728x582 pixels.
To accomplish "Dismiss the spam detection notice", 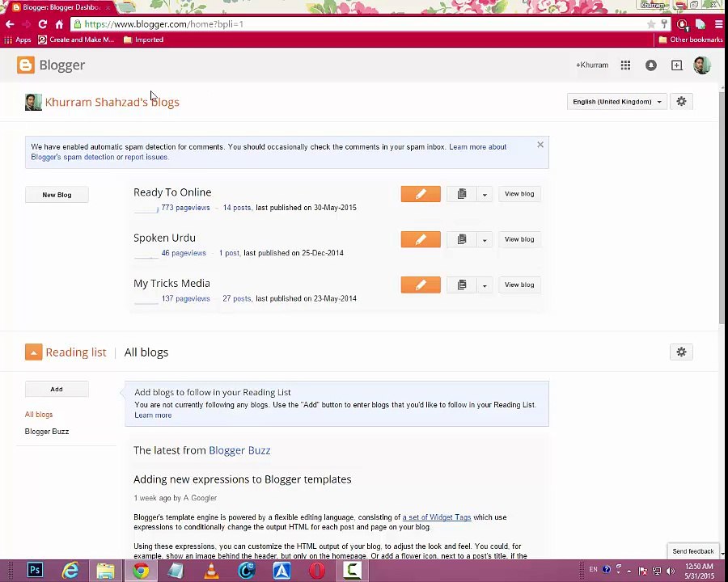I will coord(540,145).
